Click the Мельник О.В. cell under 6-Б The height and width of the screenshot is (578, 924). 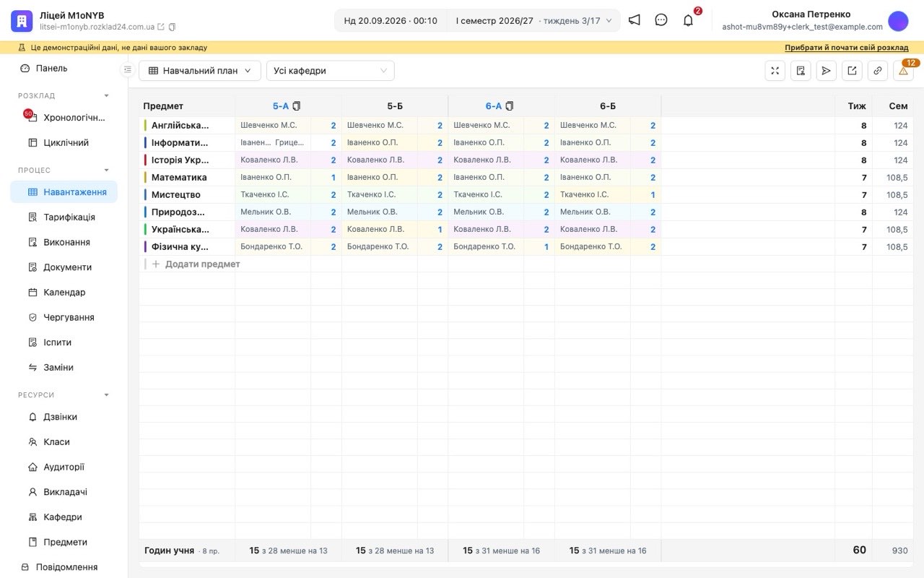click(593, 212)
